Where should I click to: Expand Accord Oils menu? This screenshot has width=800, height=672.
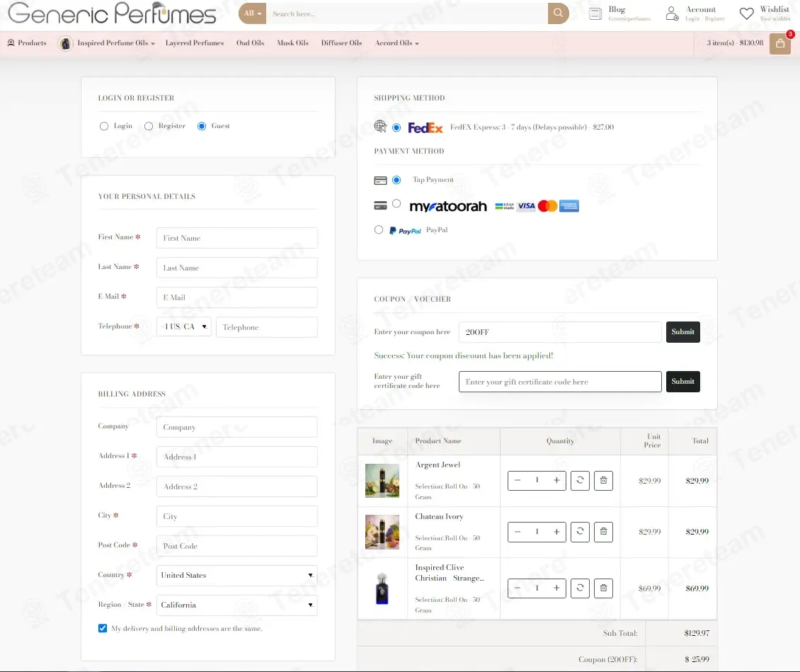[x=397, y=43]
